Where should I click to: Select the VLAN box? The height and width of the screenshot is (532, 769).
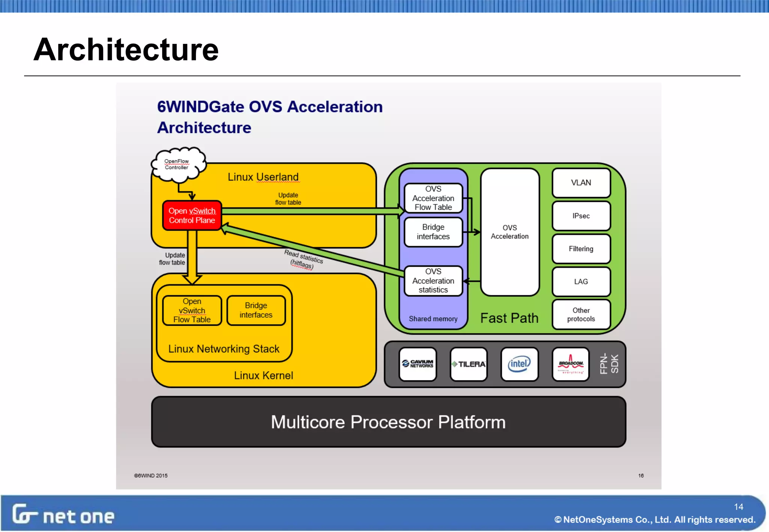pyautogui.click(x=581, y=183)
